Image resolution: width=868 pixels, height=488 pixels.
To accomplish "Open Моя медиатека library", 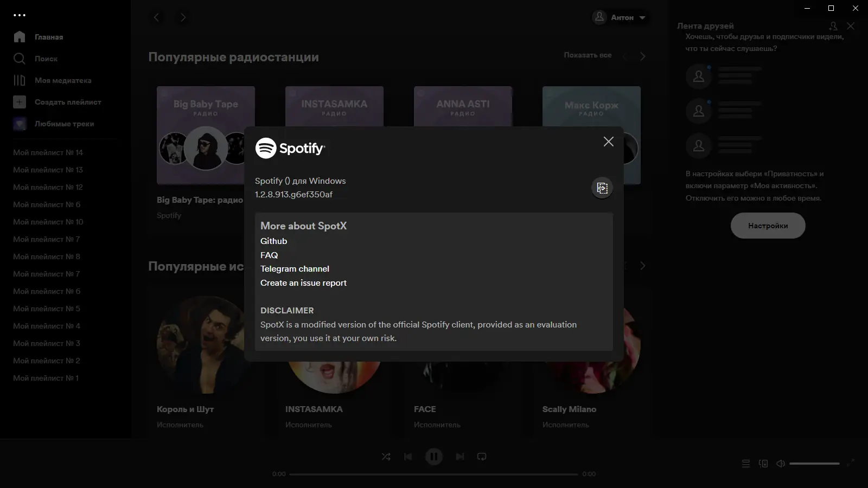I will click(x=52, y=80).
